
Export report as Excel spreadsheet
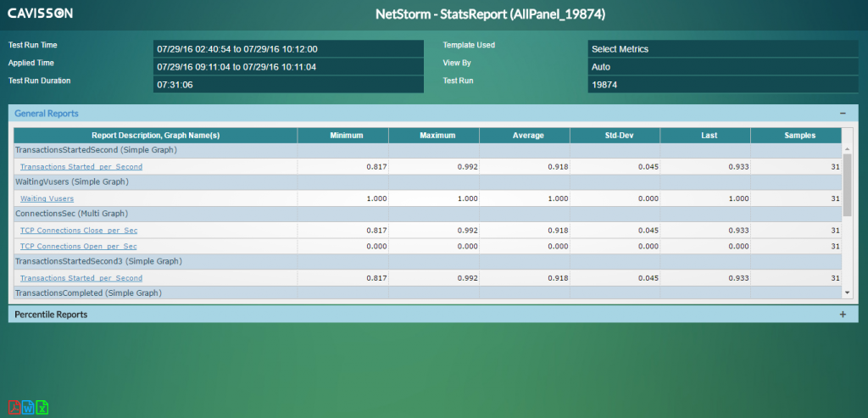(x=42, y=408)
